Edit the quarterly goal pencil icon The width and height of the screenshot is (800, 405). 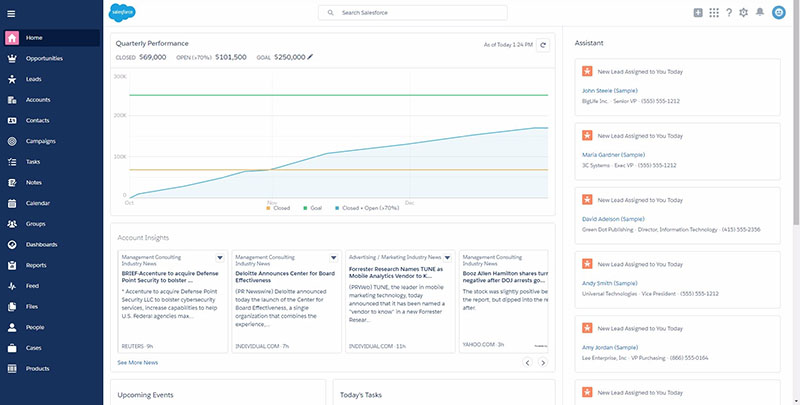point(310,57)
